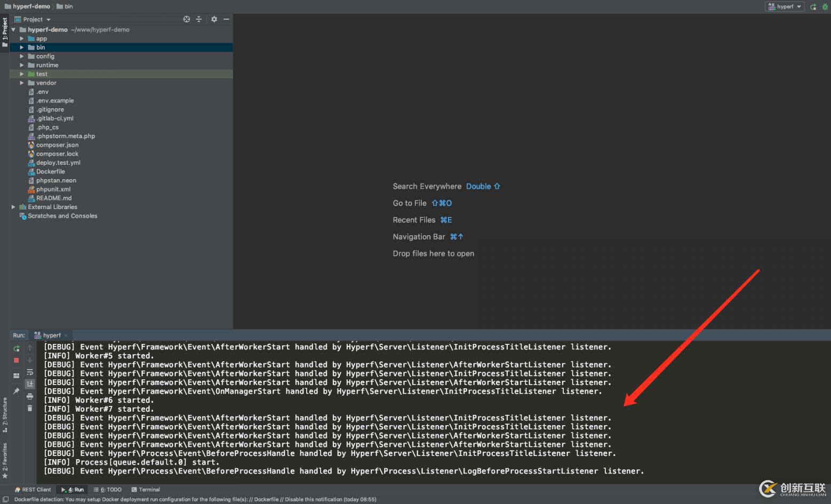Toggle Pin Tab in the Run panel
Viewport: 831px width, 504px height.
[17, 391]
